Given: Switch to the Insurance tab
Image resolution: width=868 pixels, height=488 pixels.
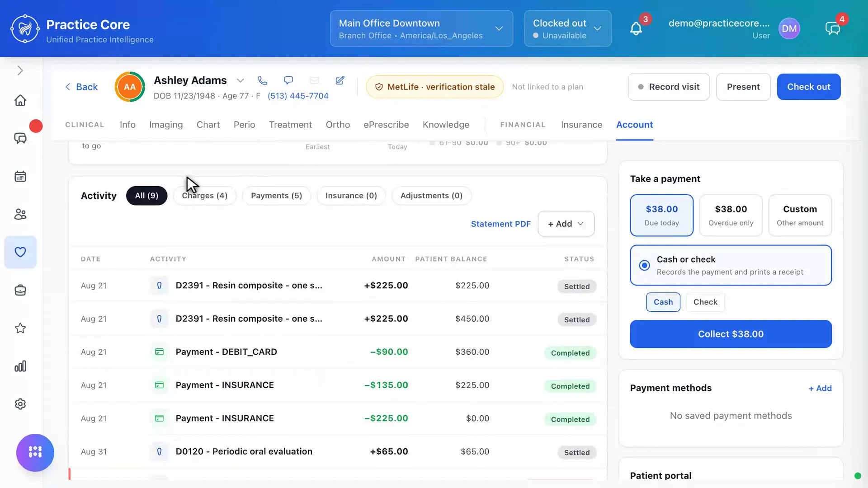Looking at the screenshot, I should coord(581,125).
